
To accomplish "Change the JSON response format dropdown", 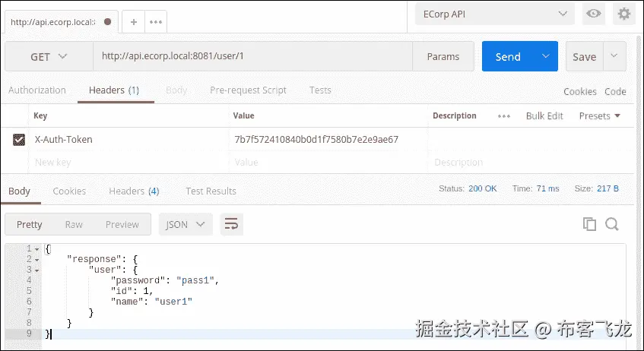I will tap(186, 224).
